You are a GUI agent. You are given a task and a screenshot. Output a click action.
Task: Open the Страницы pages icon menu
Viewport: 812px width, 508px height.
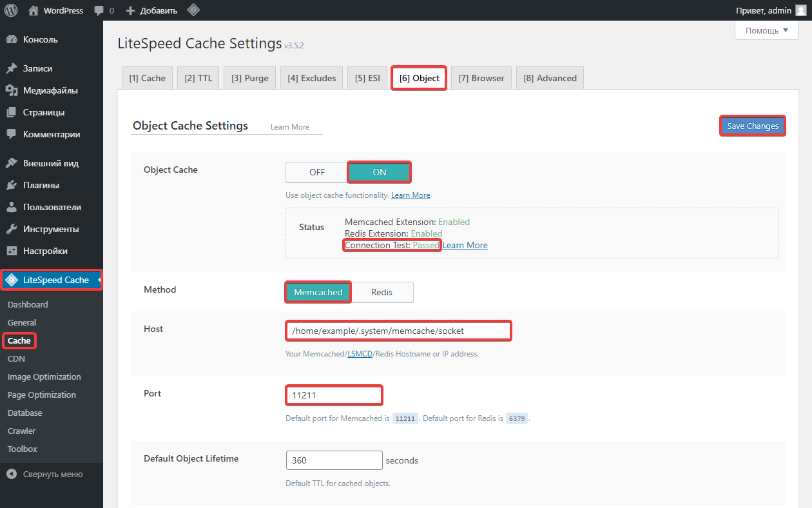coord(12,112)
